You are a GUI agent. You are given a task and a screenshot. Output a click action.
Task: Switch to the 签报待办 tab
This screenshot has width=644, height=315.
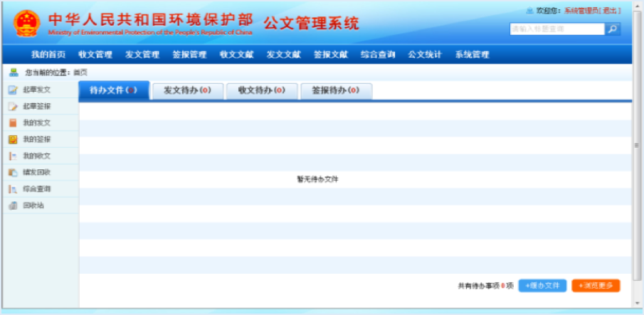point(337,91)
